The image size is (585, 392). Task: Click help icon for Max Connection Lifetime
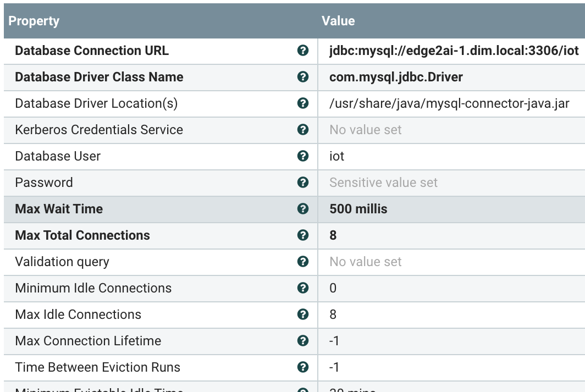(302, 341)
